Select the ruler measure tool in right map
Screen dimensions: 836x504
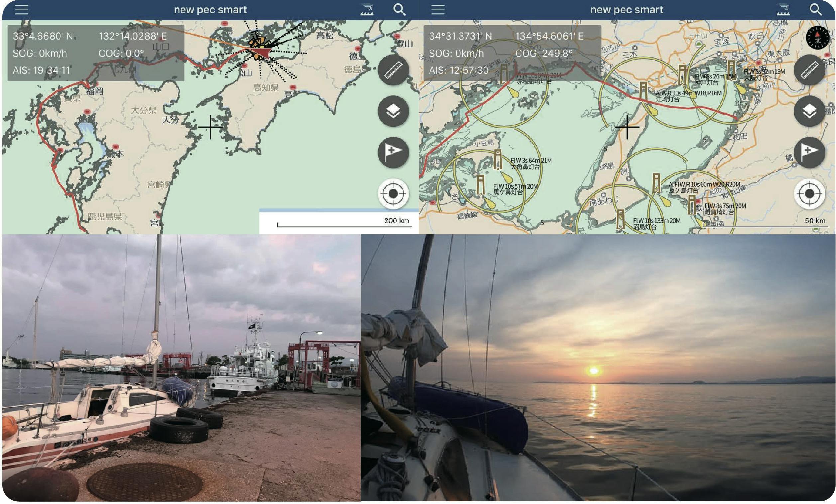pos(809,69)
